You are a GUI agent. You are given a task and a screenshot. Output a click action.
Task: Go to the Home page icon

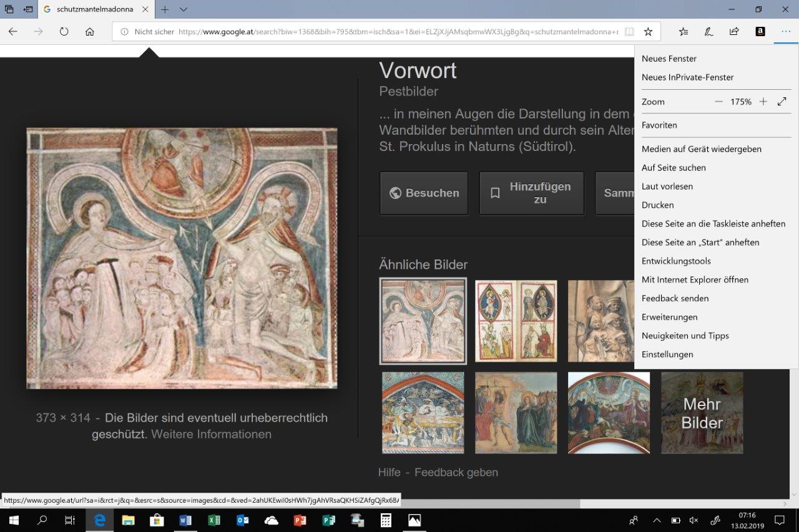click(89, 32)
